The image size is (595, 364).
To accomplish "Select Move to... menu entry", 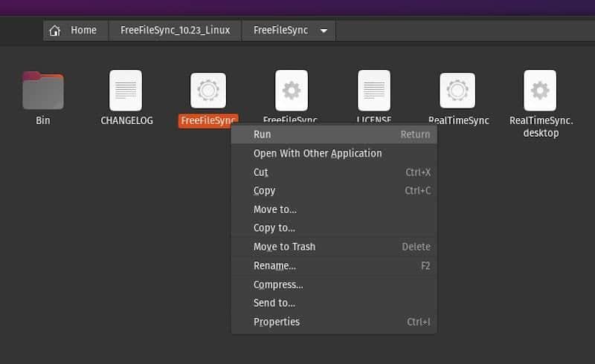I will coord(274,209).
